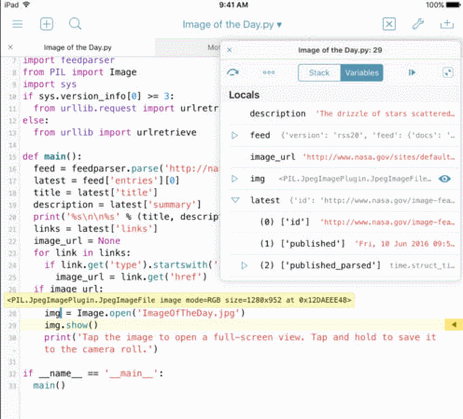Switch to the Stack segment

[319, 73]
